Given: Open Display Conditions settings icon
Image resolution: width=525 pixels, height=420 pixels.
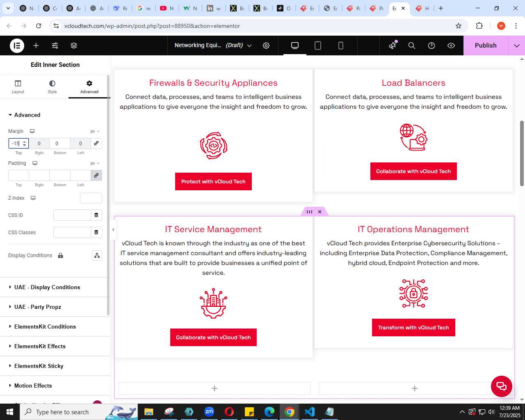Looking at the screenshot, I should 97,256.
